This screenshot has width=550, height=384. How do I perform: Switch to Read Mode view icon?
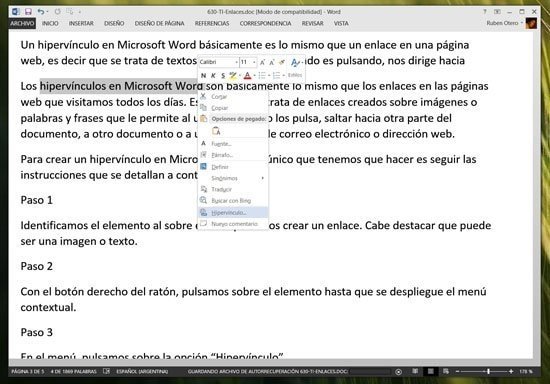click(x=415, y=371)
